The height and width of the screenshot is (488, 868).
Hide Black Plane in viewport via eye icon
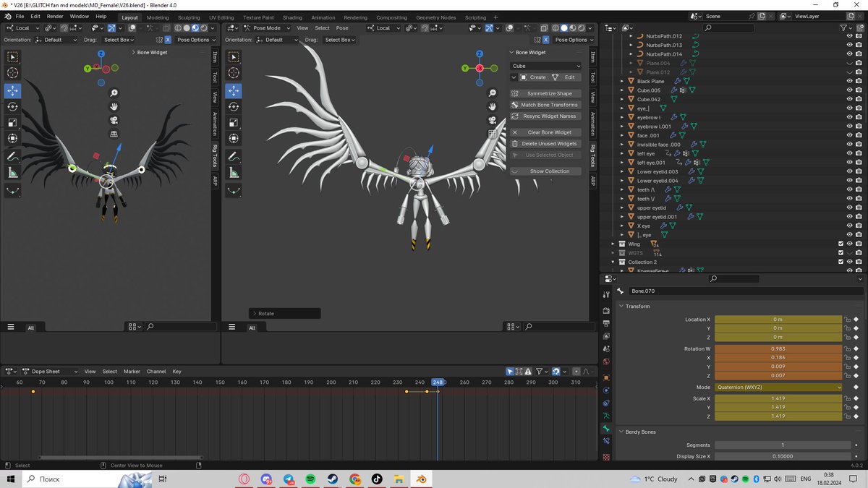point(849,81)
